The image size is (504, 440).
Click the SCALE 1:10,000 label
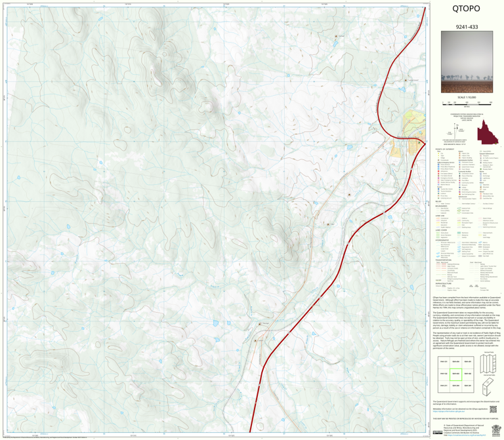467,97
